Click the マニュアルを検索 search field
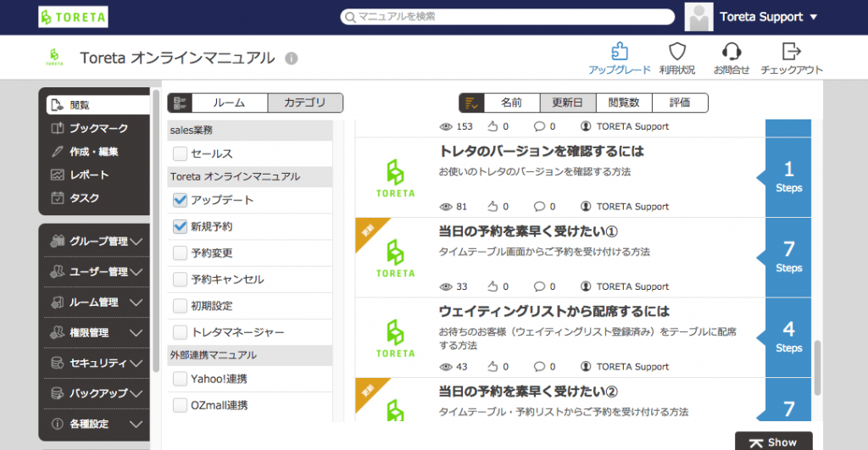 [x=508, y=17]
